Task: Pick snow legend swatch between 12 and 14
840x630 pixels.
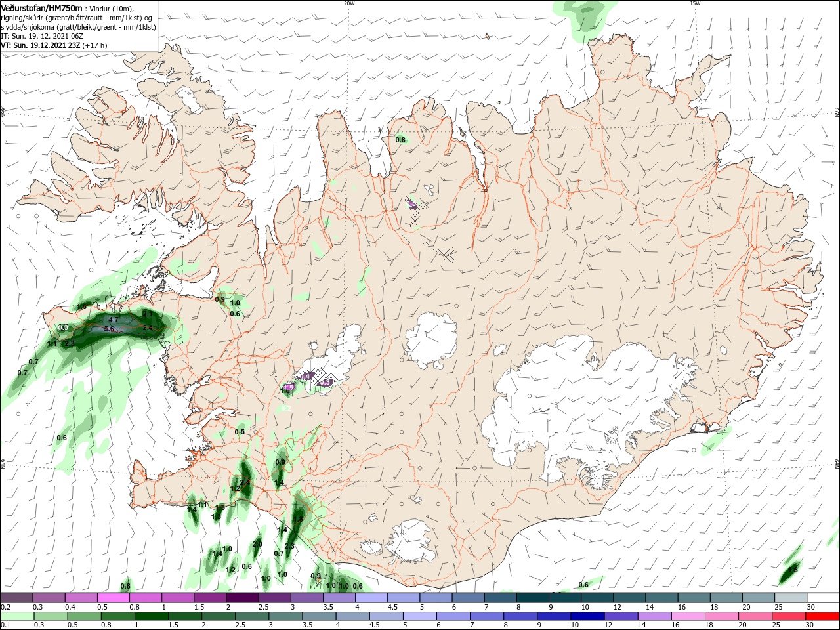Action: (629, 598)
